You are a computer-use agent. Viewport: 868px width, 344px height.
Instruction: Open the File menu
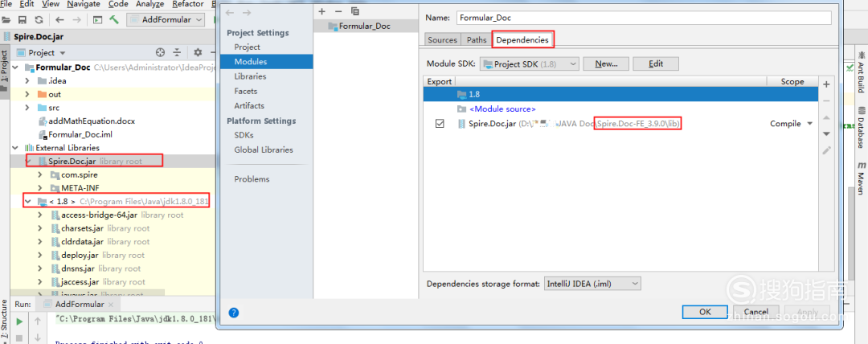(6, 4)
